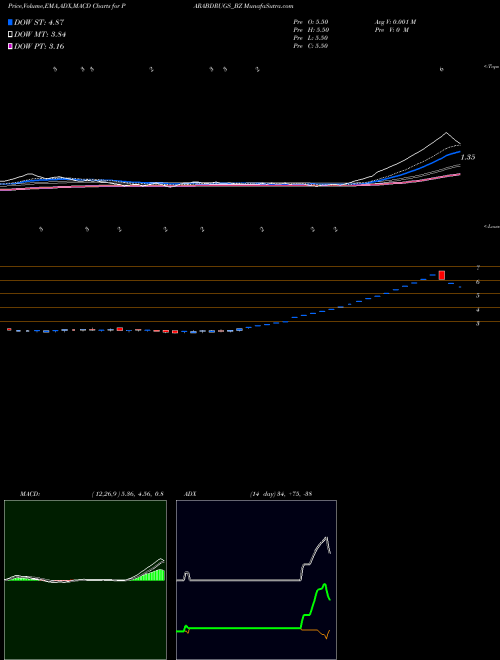Click the MunafaSutra.com title text
Viewport: 500px width, 660px height.
[x=269, y=6]
